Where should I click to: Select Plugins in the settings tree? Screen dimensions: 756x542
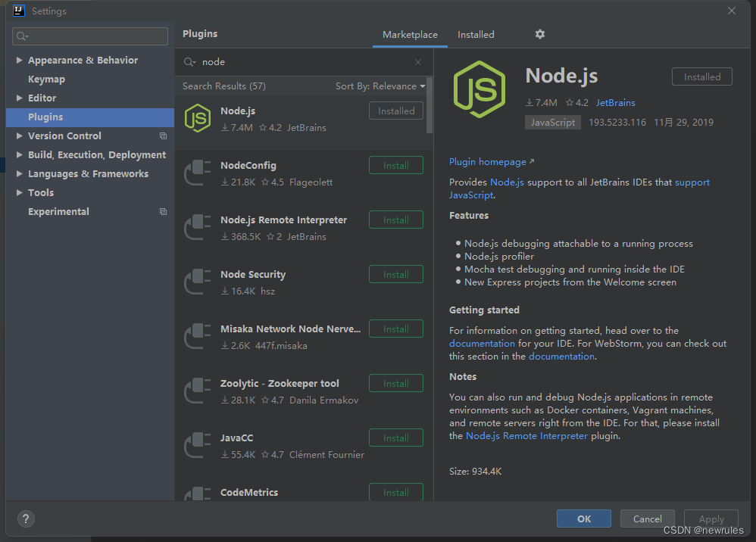coord(90,117)
